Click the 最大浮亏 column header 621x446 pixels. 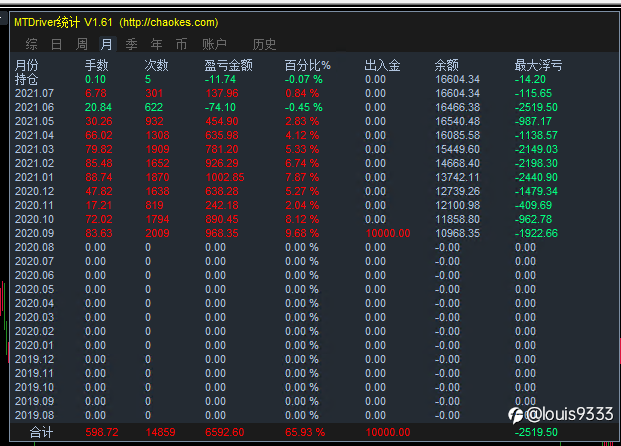tap(538, 65)
